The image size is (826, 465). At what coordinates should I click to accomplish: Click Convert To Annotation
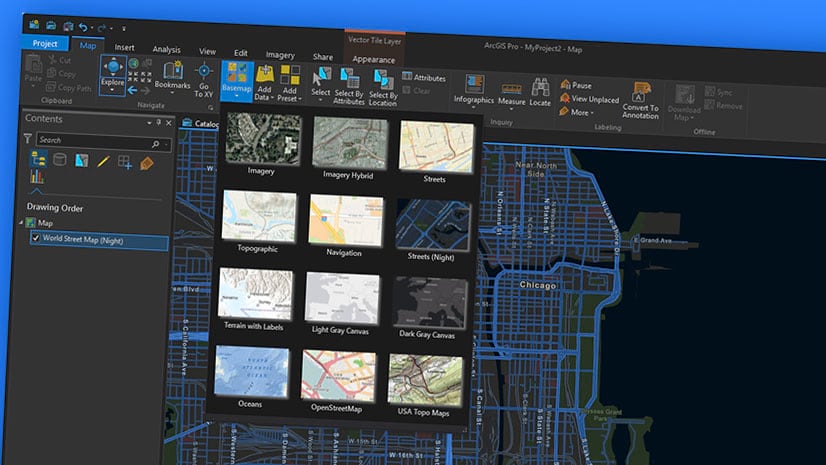[x=640, y=101]
